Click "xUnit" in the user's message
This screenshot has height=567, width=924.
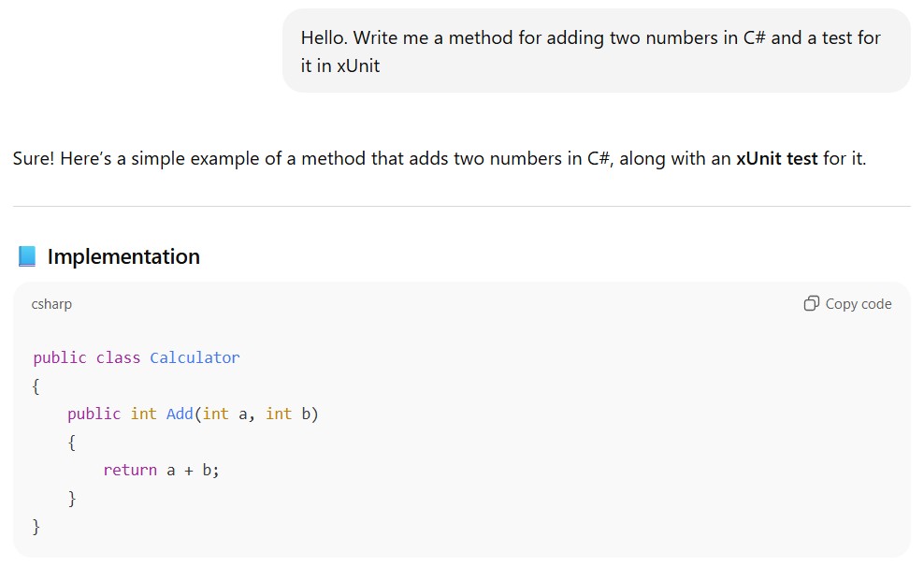358,66
